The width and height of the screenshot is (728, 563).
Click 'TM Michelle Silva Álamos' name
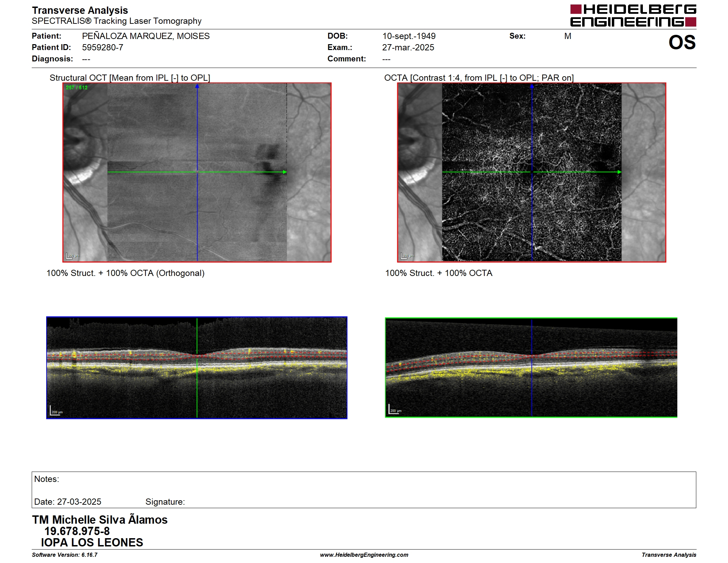(x=100, y=520)
